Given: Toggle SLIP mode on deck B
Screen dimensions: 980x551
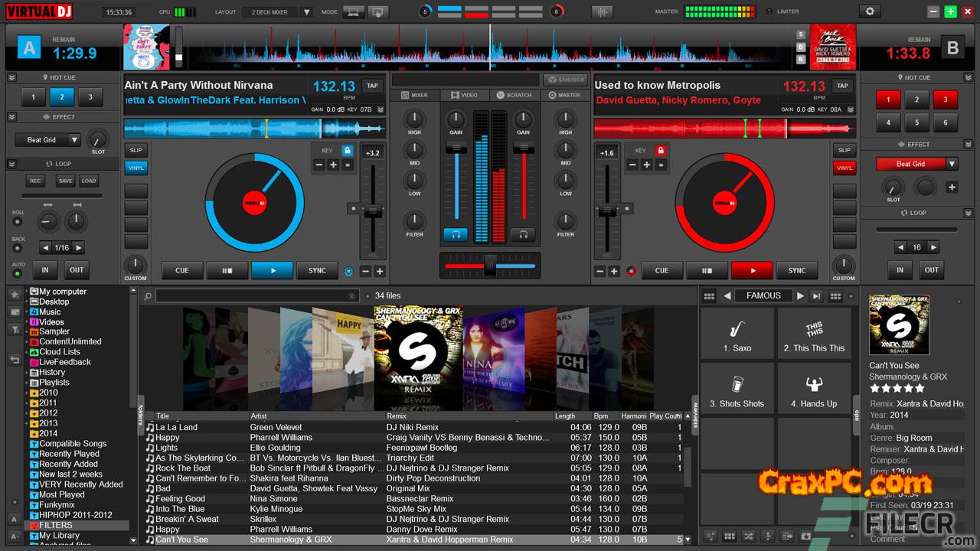Looking at the screenshot, I should [844, 150].
